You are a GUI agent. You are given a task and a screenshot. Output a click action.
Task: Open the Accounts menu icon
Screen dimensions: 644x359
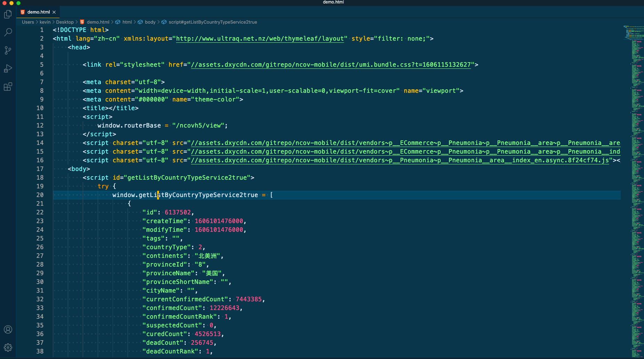coord(8,329)
